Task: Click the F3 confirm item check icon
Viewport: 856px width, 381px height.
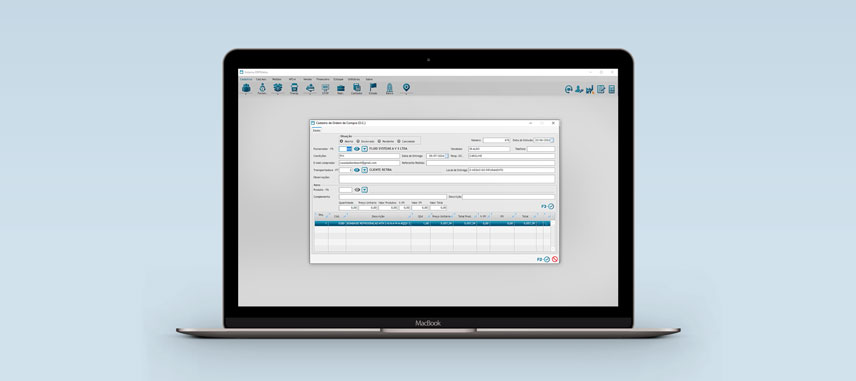Action: (x=551, y=207)
